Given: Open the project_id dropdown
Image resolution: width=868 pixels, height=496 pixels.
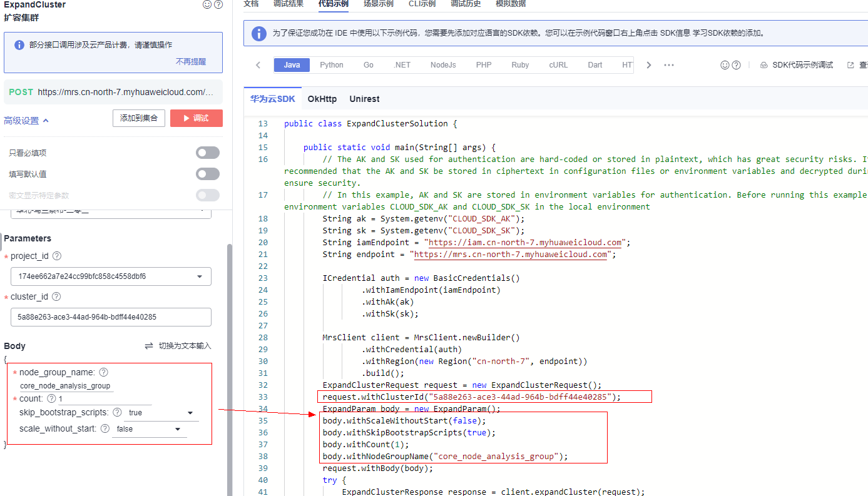Looking at the screenshot, I should (111, 276).
